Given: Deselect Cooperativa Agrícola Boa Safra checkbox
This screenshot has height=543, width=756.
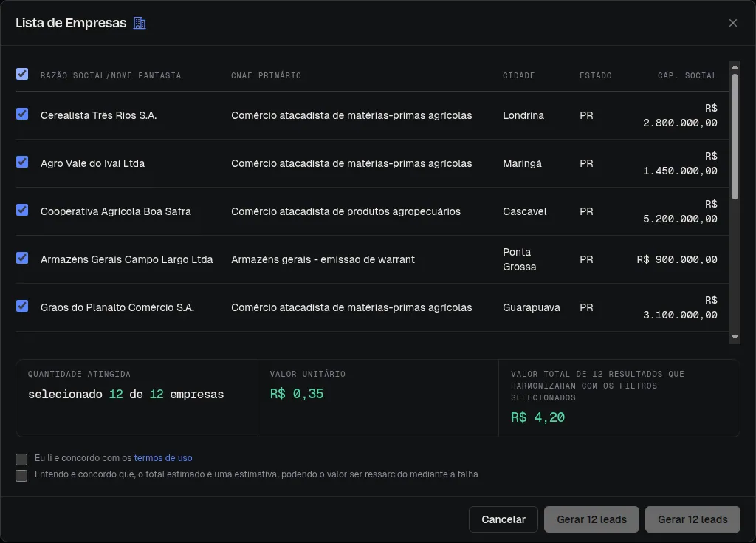Looking at the screenshot, I should point(21,210).
